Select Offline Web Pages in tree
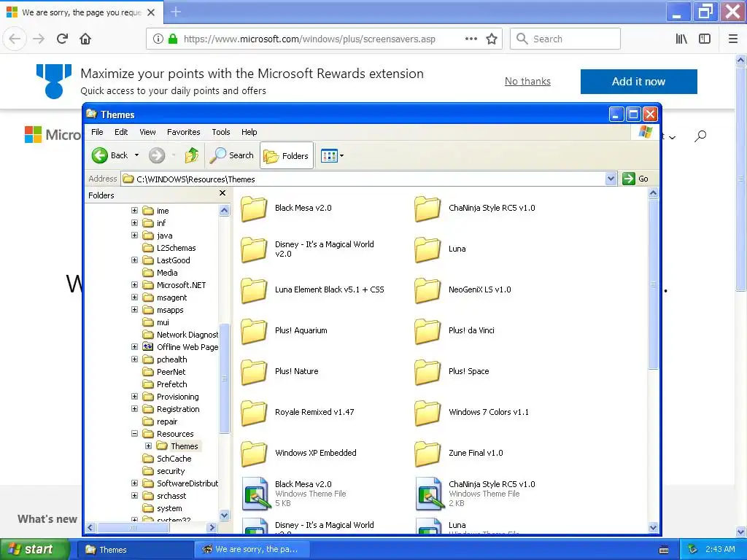Screen dimensions: 747x560 pyautogui.click(x=181, y=346)
